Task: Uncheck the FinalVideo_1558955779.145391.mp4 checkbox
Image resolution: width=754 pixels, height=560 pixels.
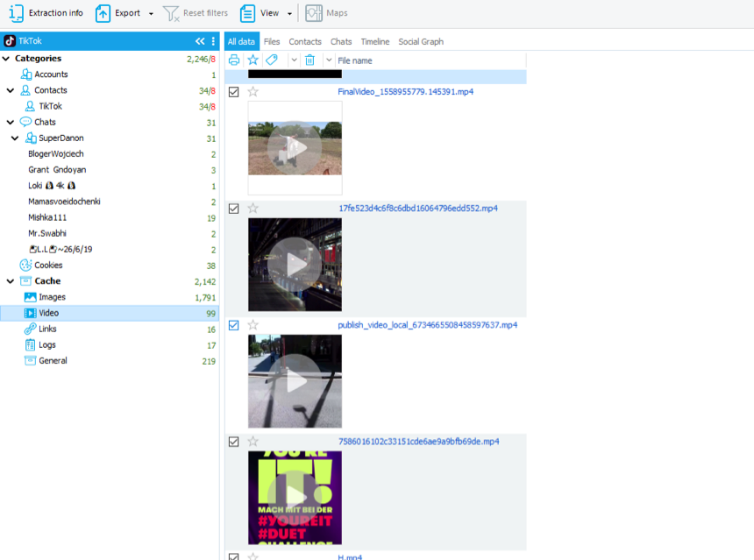Action: click(234, 92)
